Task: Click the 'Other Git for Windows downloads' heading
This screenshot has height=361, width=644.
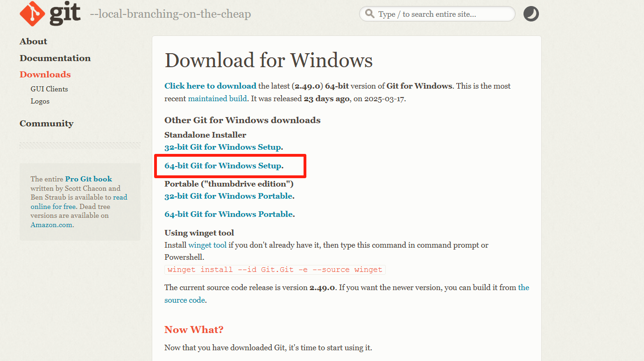Action: [x=242, y=120]
